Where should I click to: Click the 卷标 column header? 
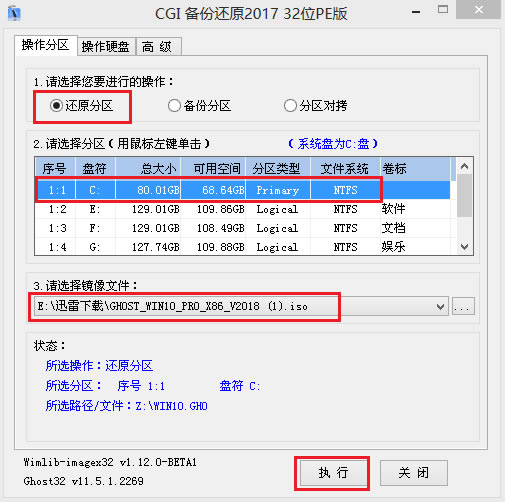click(x=415, y=169)
